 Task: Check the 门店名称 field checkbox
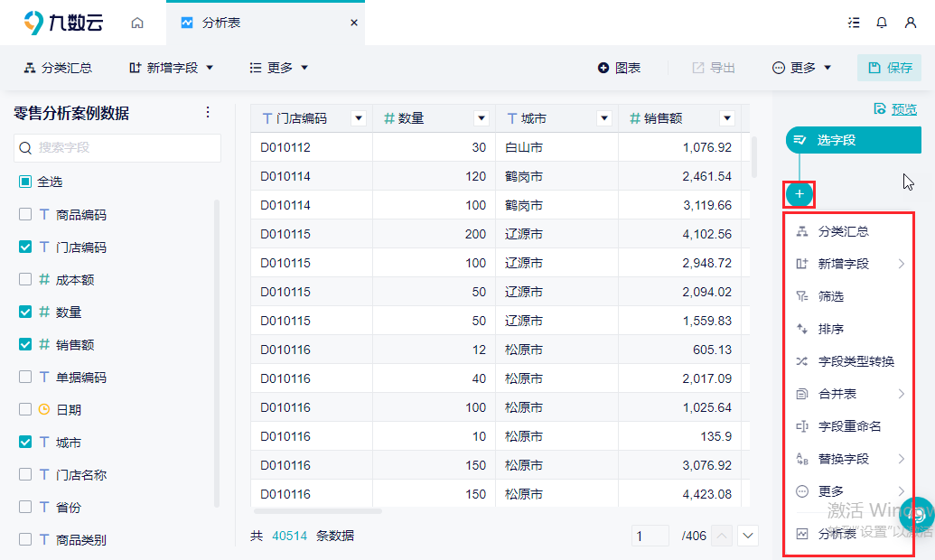click(25, 474)
